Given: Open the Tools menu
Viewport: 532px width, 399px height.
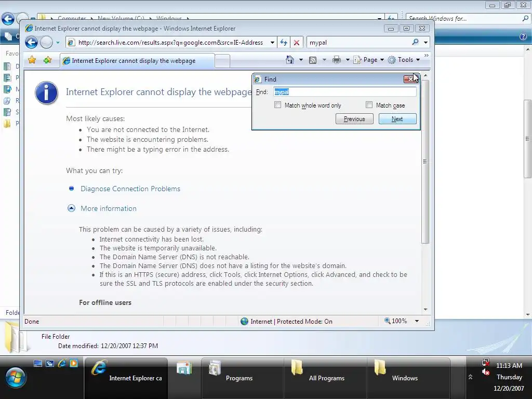Looking at the screenshot, I should 404,60.
